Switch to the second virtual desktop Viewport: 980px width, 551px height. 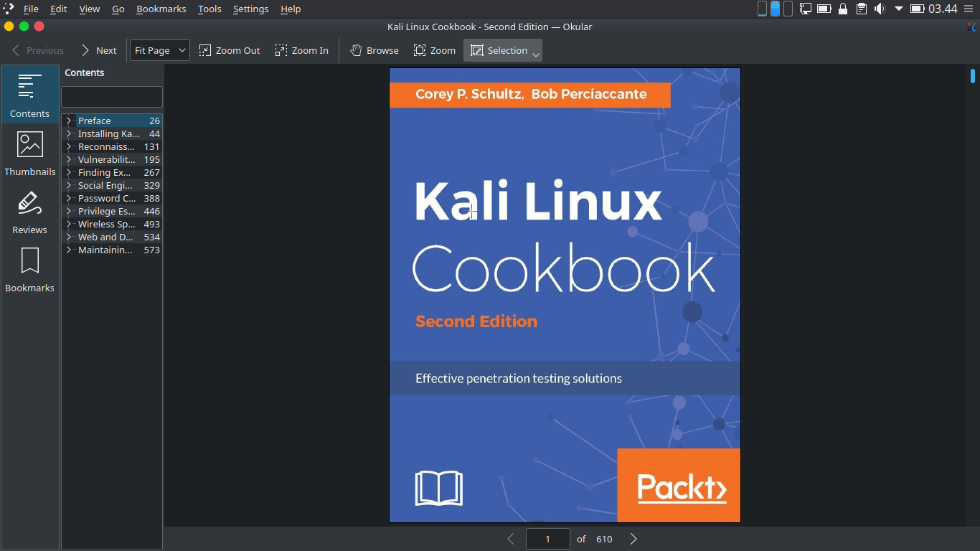(x=775, y=9)
